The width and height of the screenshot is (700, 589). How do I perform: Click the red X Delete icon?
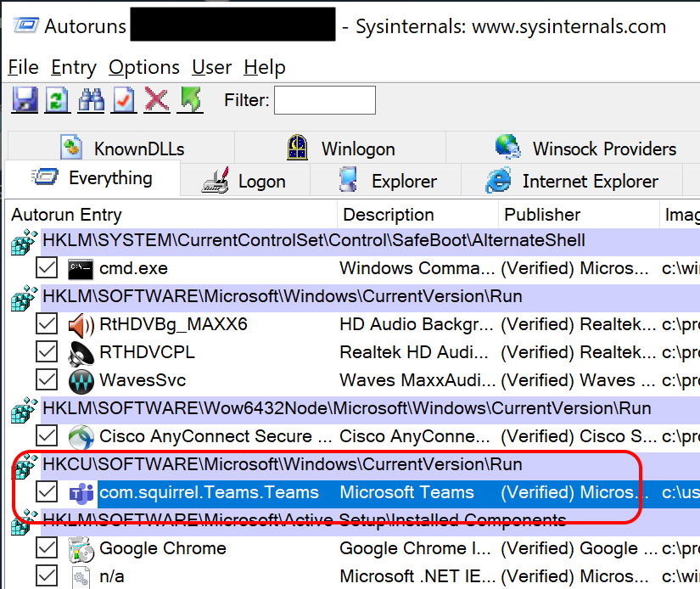point(156,99)
